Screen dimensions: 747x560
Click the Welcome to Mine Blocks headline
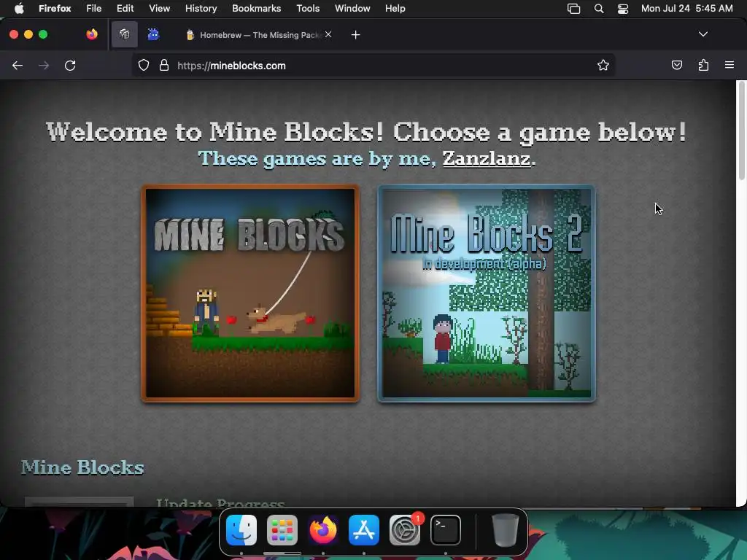tap(366, 132)
